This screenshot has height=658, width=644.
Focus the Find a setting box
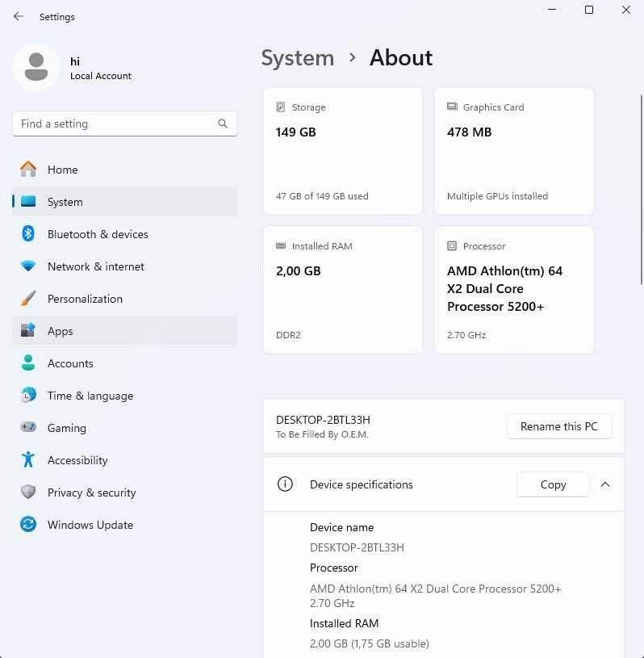(x=125, y=124)
